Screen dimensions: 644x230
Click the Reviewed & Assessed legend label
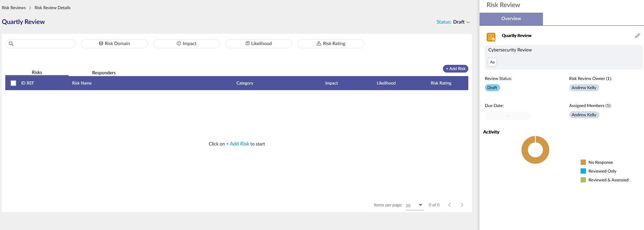click(608, 180)
